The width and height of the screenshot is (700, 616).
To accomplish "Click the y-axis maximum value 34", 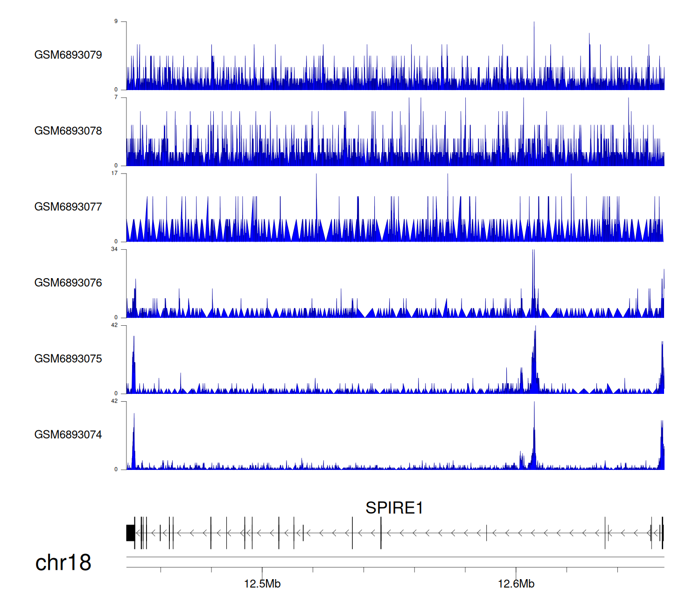I will pyautogui.click(x=114, y=249).
